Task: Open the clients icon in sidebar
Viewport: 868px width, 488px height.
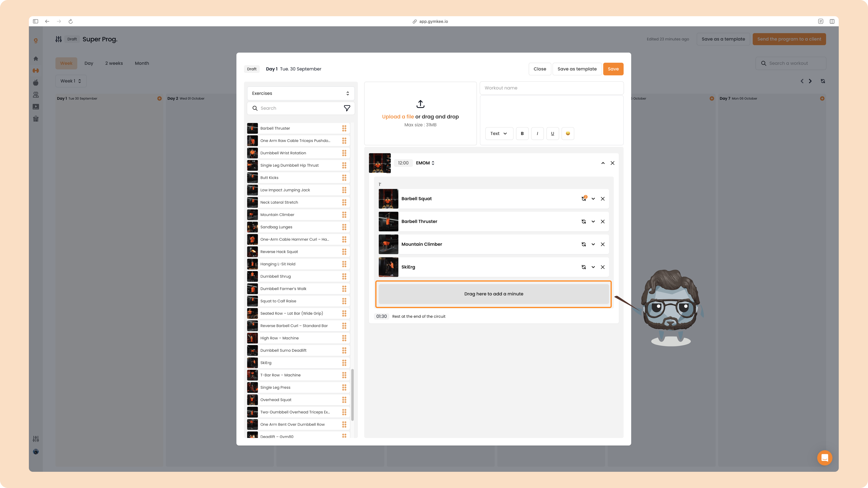Action: [36, 95]
